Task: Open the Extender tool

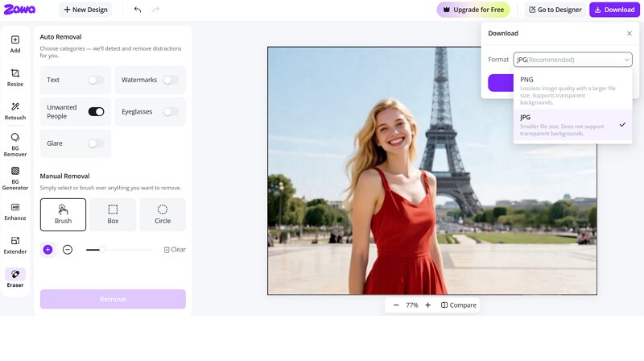Action: pos(15,244)
